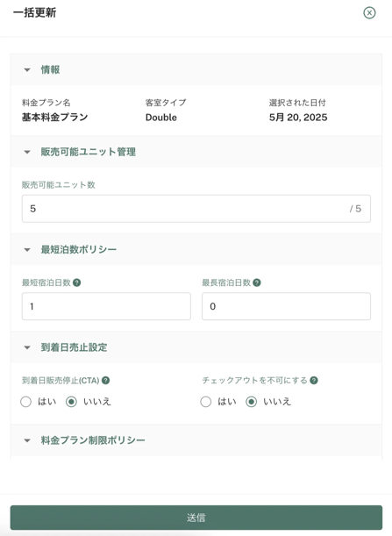Toggle the 料金プラン制限ポリシー section arrow
Screen dimensions: 392x536
tap(27, 440)
